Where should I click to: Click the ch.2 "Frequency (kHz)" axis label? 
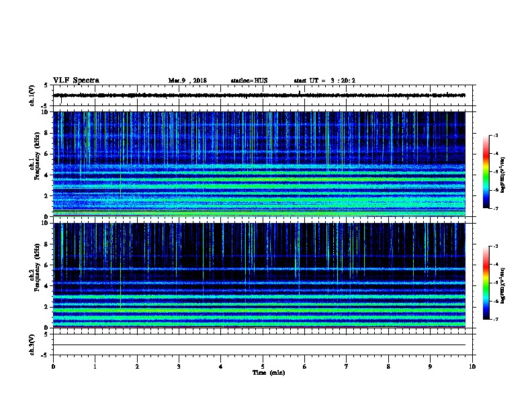click(x=37, y=267)
